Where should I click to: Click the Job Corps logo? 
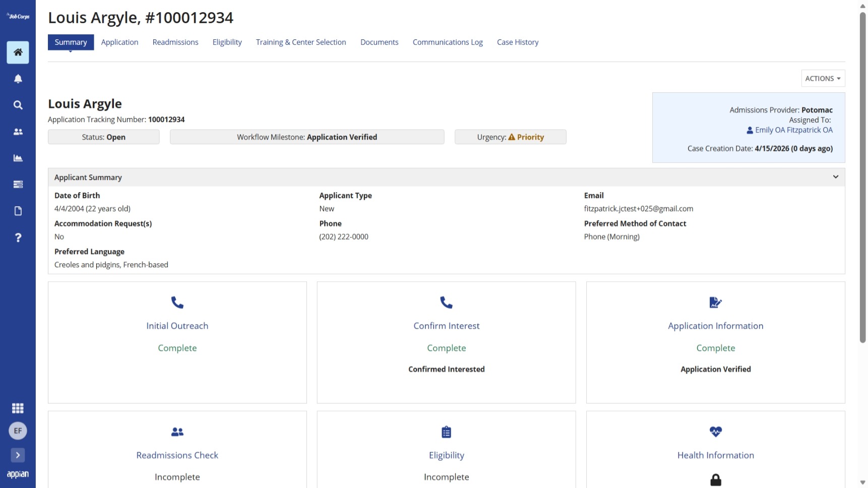(18, 16)
